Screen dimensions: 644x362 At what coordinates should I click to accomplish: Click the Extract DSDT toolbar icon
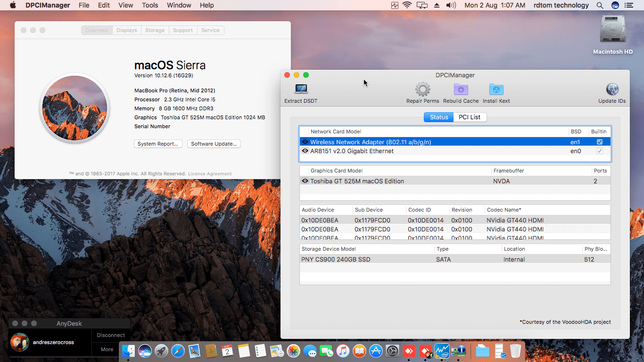tap(301, 89)
